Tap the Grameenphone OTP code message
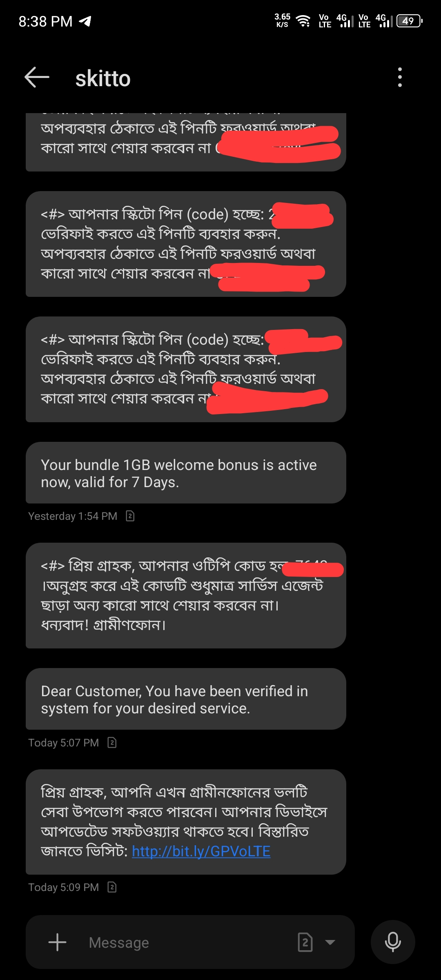This screenshot has height=980, width=441. [x=186, y=595]
